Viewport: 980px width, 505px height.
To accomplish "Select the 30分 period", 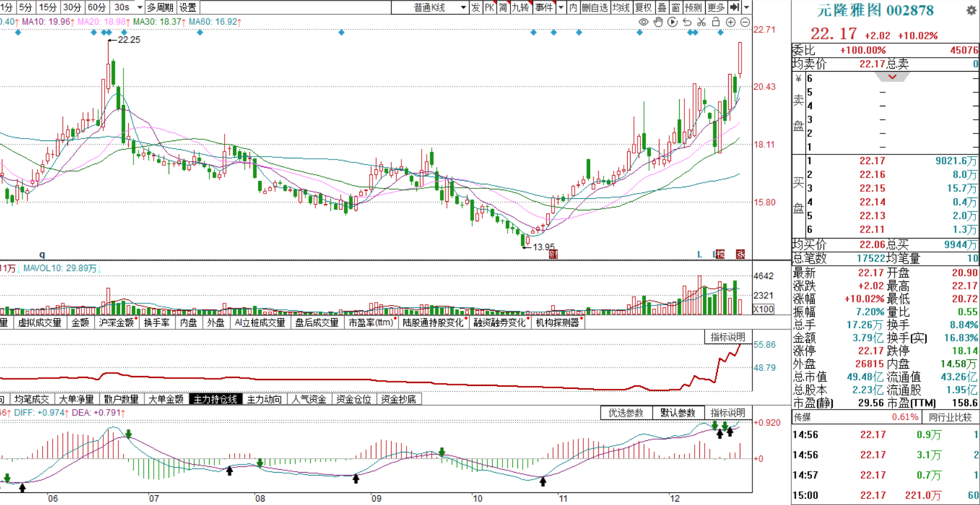I will click(72, 7).
